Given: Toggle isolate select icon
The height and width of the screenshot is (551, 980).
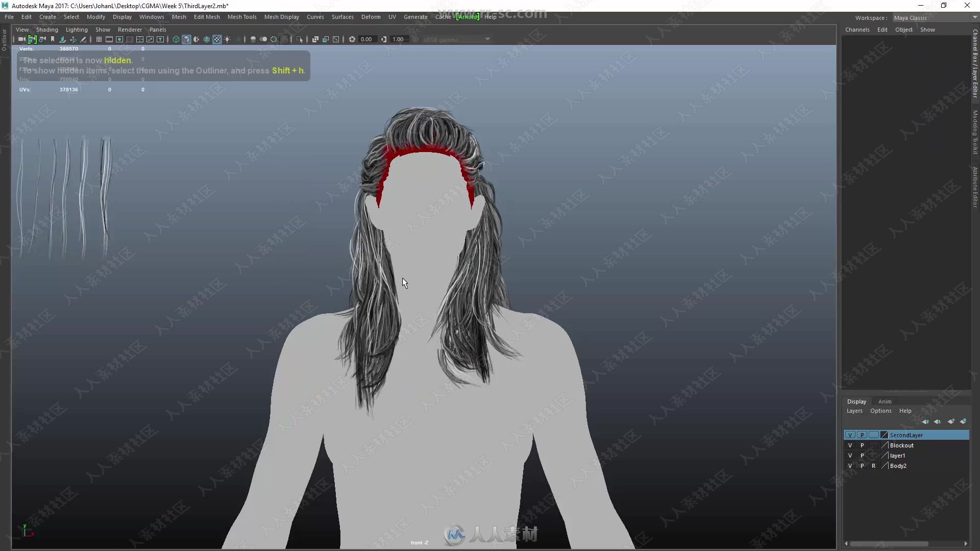Looking at the screenshot, I should click(x=300, y=39).
